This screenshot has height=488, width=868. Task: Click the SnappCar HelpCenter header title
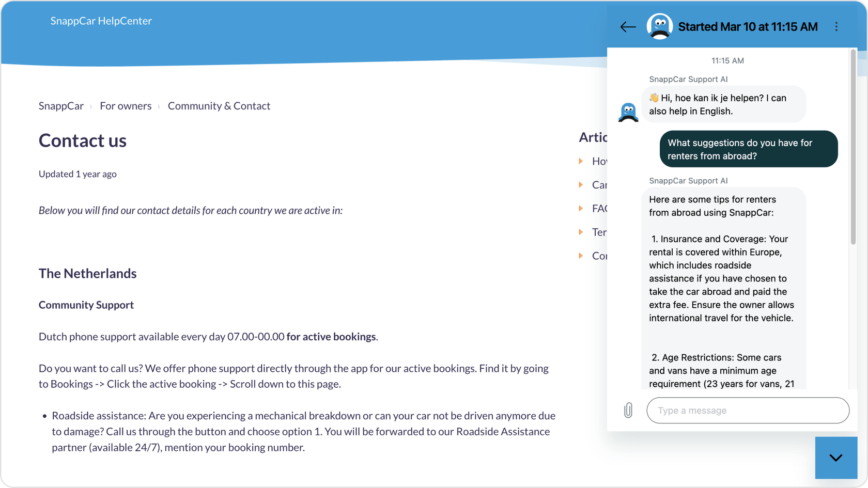[101, 21]
